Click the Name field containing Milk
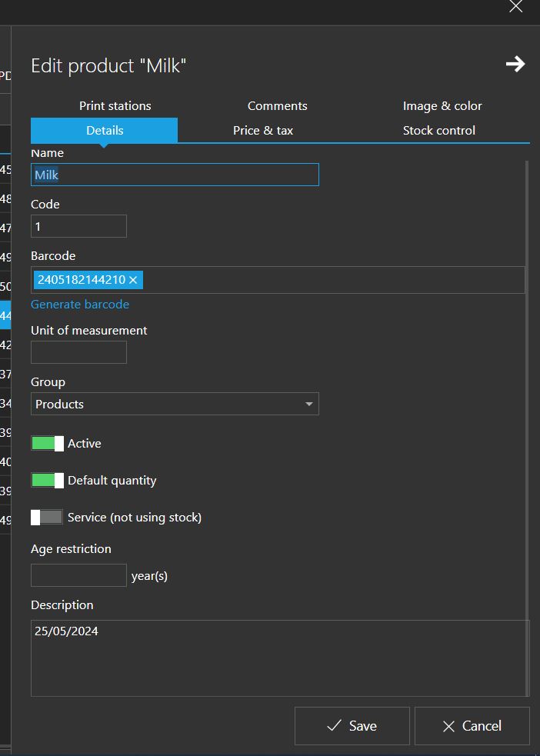The height and width of the screenshot is (756, 540). click(175, 175)
